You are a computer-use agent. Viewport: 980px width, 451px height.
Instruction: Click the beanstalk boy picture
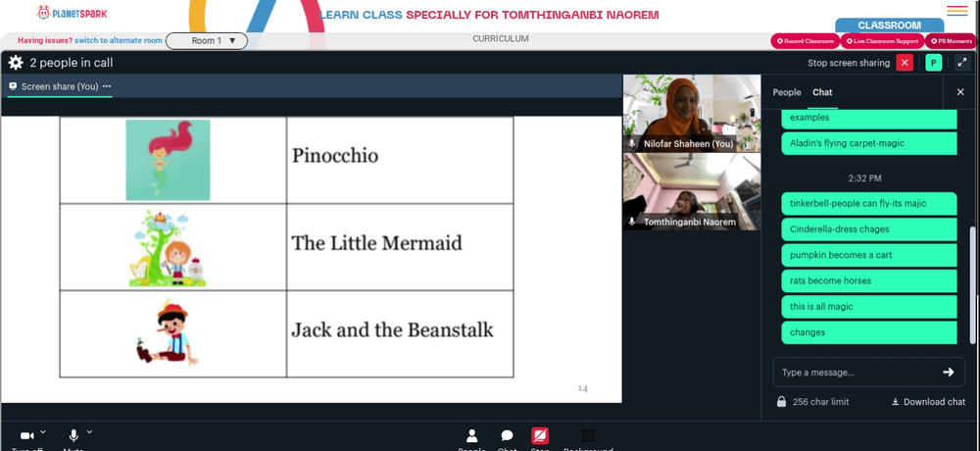[x=167, y=248]
